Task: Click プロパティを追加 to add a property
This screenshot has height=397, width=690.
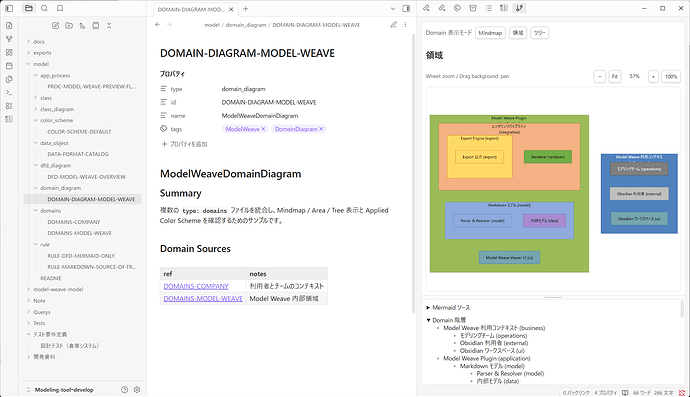Action: coord(184,144)
